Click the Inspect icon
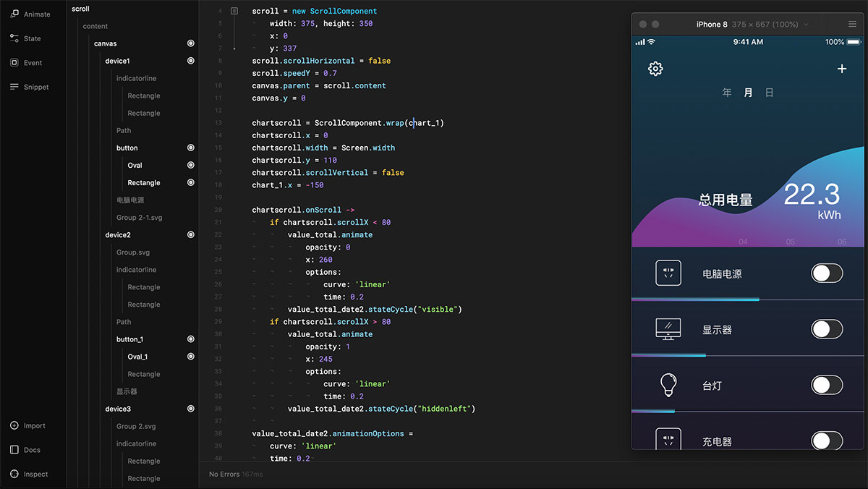Image resolution: width=868 pixels, height=489 pixels. (14, 474)
